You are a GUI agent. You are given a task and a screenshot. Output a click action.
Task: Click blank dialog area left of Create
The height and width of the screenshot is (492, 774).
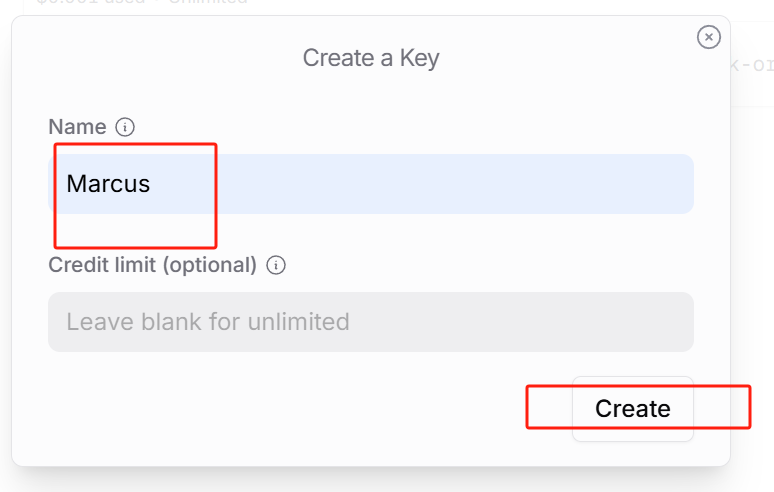[300, 408]
